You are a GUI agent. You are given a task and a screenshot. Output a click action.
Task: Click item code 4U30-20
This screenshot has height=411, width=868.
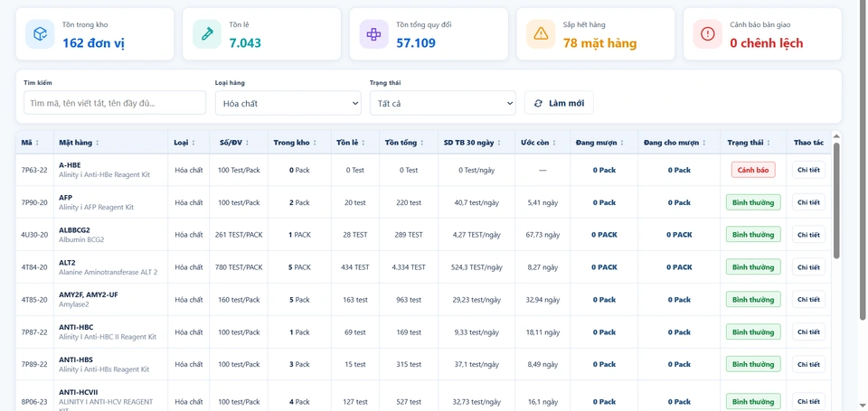coord(34,235)
